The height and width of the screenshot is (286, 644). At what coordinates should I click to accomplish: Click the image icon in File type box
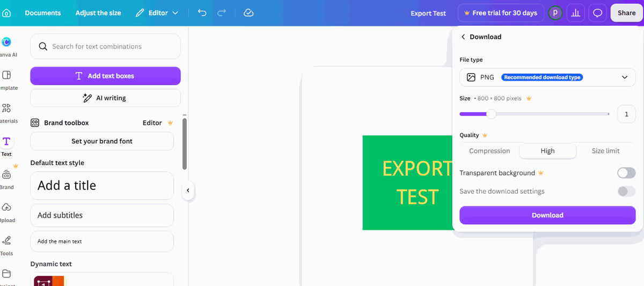click(471, 77)
